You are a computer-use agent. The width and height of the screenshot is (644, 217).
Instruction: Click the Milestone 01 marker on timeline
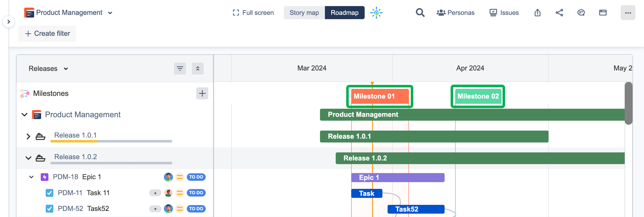click(x=379, y=96)
